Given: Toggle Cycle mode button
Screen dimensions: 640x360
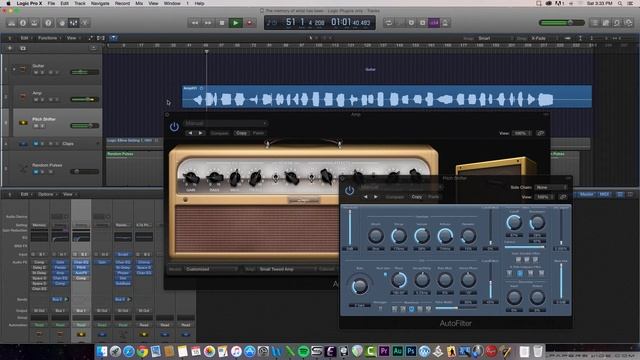Looking at the screenshot, I should 389,23.
